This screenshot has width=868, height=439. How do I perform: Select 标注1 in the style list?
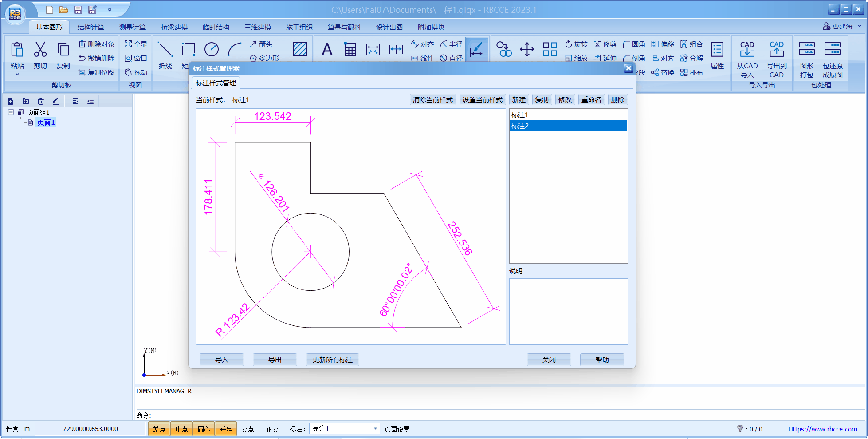click(520, 115)
